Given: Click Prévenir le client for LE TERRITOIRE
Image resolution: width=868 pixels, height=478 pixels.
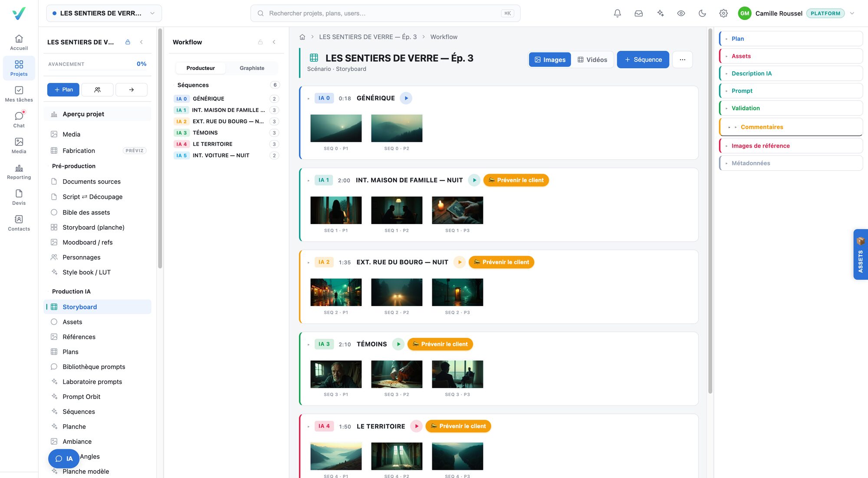Looking at the screenshot, I should pos(458,426).
